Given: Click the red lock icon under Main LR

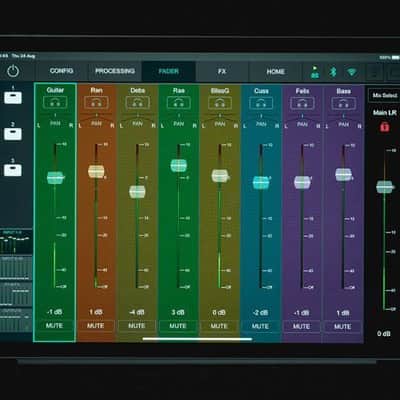Looking at the screenshot, I should [x=385, y=127].
